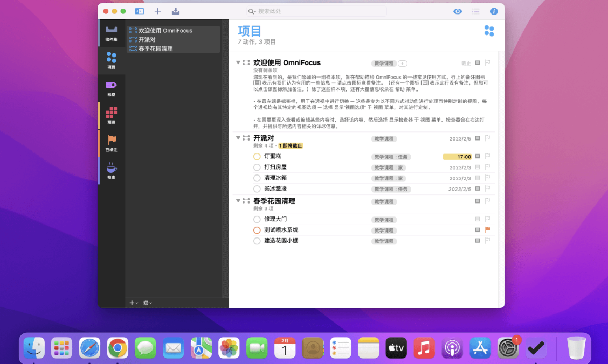This screenshot has height=364, width=608.
Task: Open note icon for 订蛋糕 task
Action: coord(478,156)
